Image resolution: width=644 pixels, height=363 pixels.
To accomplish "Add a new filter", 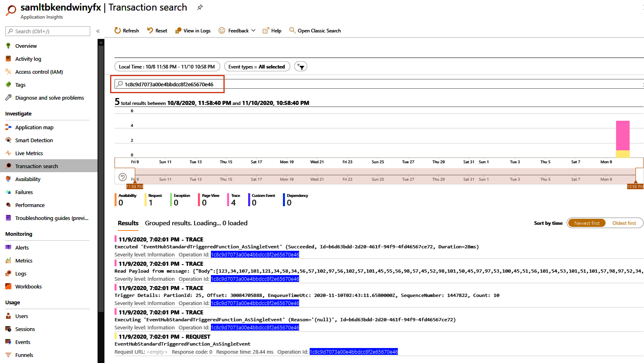I will 301,66.
